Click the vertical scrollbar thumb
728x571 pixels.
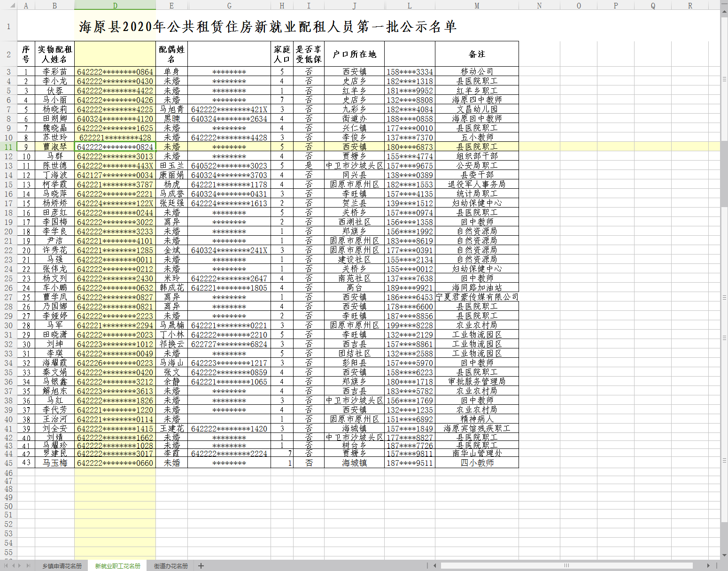coord(724,174)
